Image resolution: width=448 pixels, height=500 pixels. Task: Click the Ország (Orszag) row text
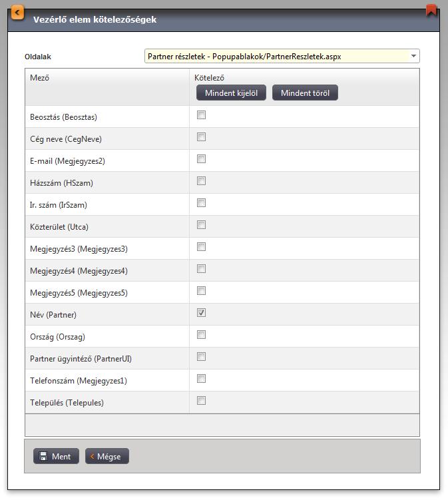(x=57, y=337)
